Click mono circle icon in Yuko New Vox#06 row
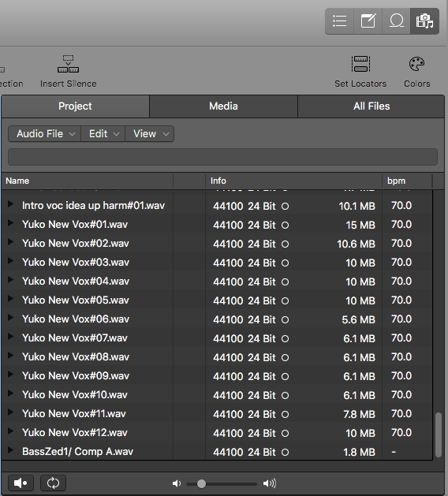 point(285,320)
